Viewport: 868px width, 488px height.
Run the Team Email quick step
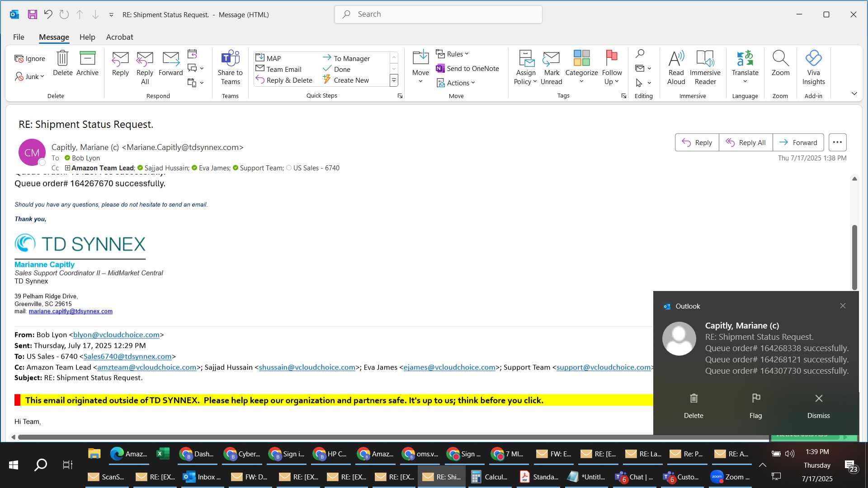(x=278, y=69)
